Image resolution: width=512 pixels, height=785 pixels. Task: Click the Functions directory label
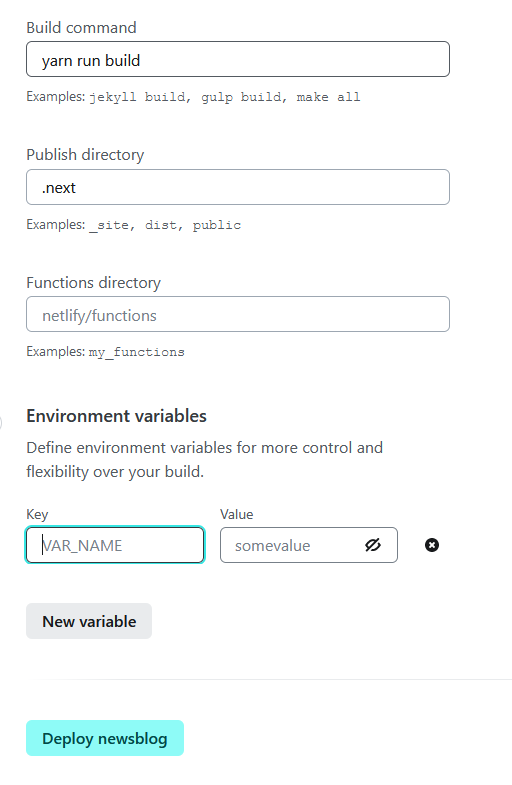point(94,283)
